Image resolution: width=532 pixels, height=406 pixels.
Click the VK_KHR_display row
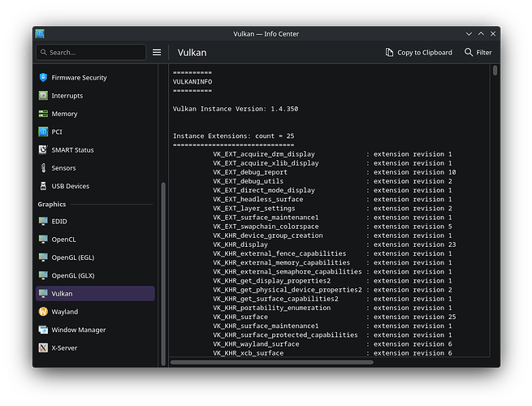[335, 244]
